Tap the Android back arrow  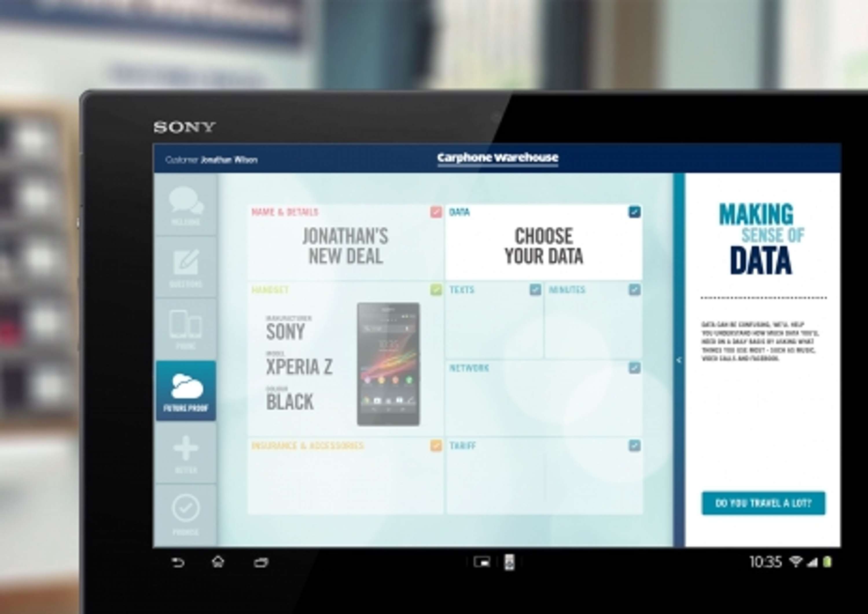coord(178,563)
